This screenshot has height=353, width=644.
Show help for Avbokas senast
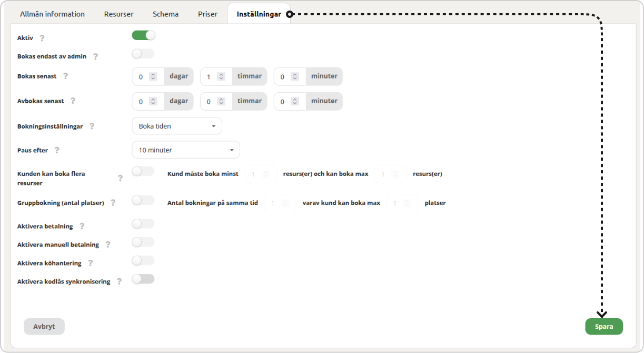click(73, 101)
